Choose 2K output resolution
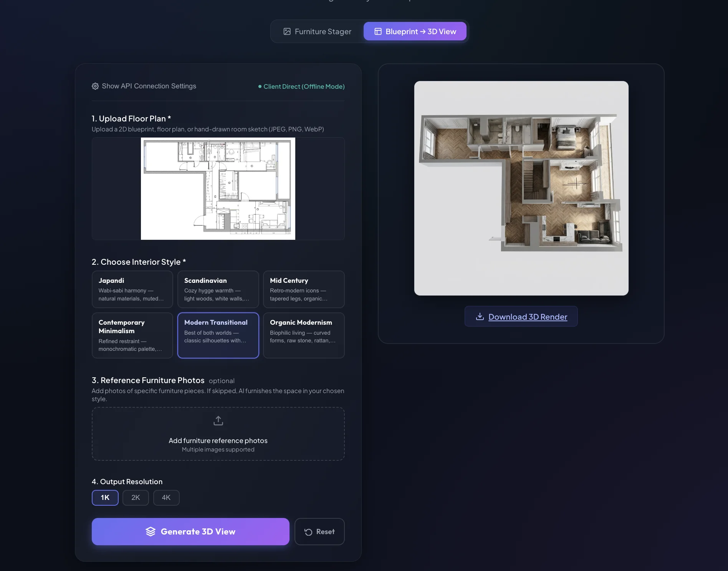Image resolution: width=728 pixels, height=571 pixels. point(136,498)
